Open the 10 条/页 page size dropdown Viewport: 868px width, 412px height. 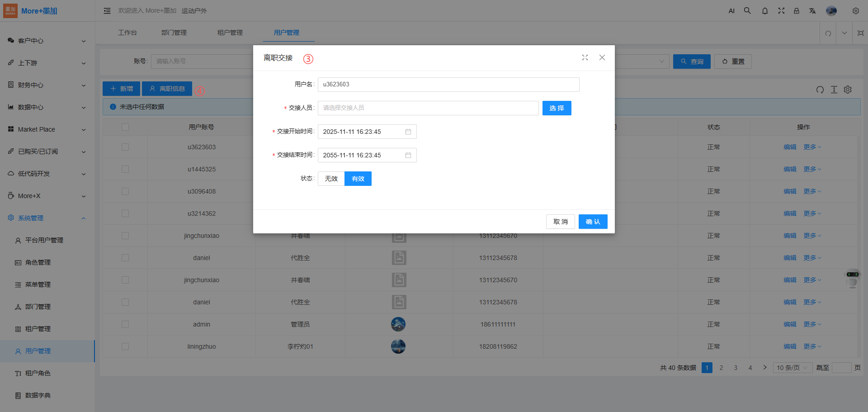(792, 368)
